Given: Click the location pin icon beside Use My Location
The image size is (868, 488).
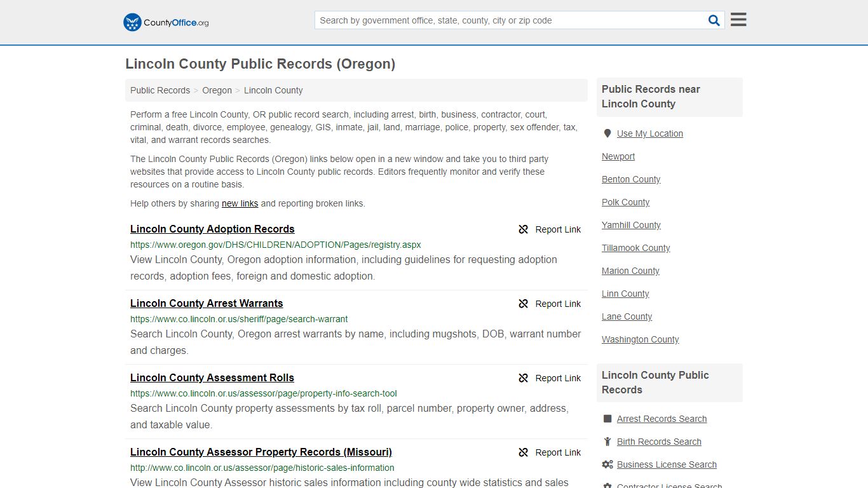Looking at the screenshot, I should 607,133.
